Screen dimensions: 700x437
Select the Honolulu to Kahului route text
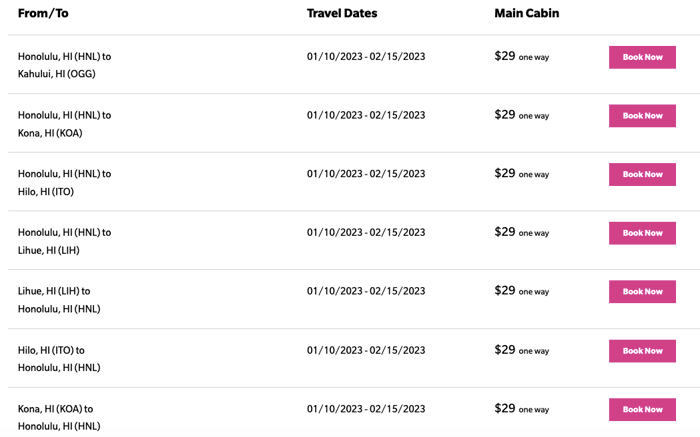[64, 65]
